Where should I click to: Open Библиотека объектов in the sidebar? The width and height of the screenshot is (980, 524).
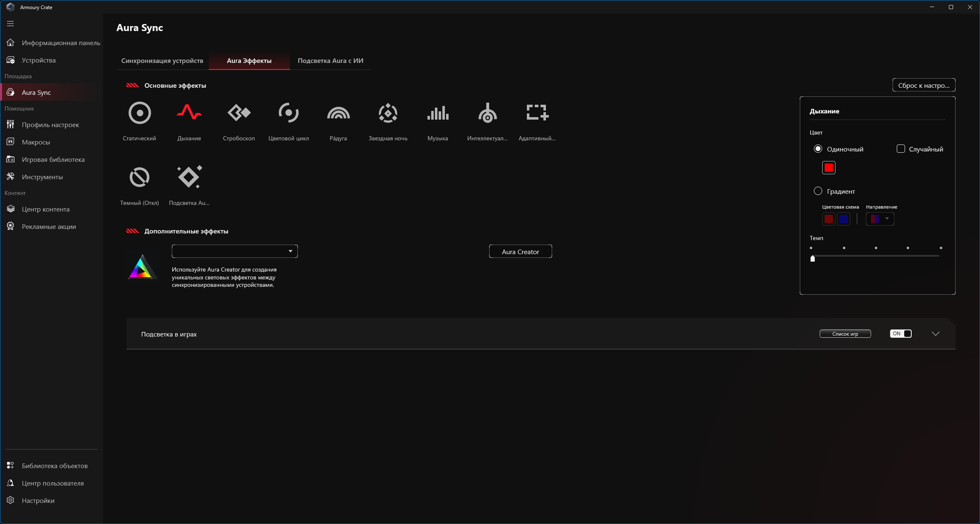52,466
